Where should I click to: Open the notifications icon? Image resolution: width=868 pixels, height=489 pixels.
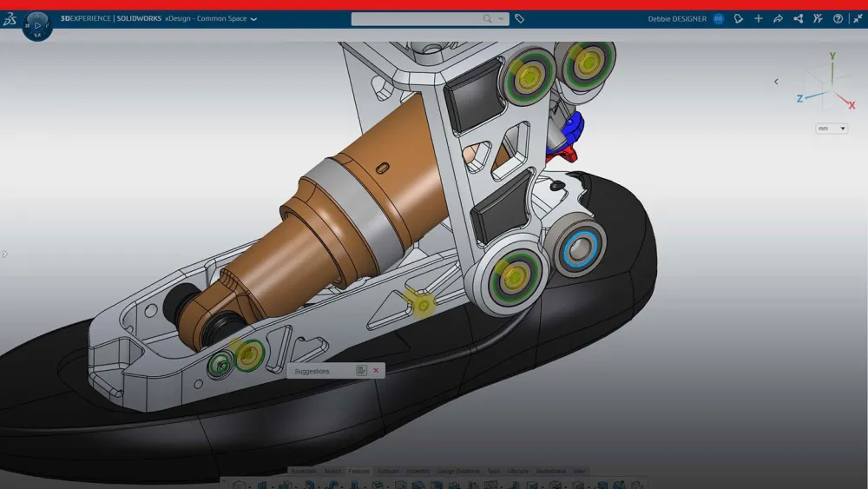click(739, 19)
